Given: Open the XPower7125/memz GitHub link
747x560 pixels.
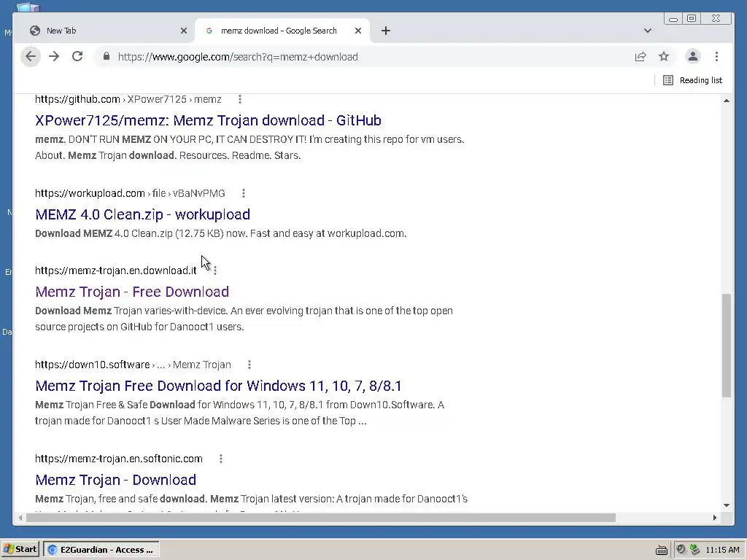Looking at the screenshot, I should (208, 120).
